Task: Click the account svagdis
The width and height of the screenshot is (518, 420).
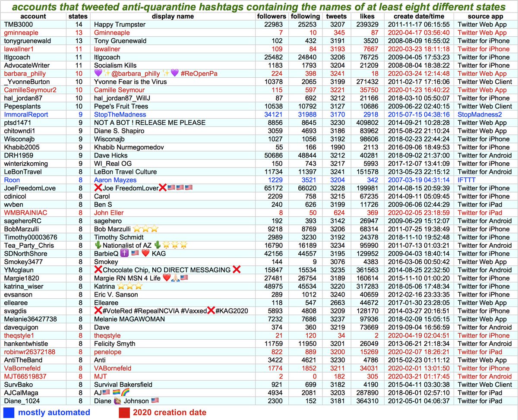Action: [16, 311]
